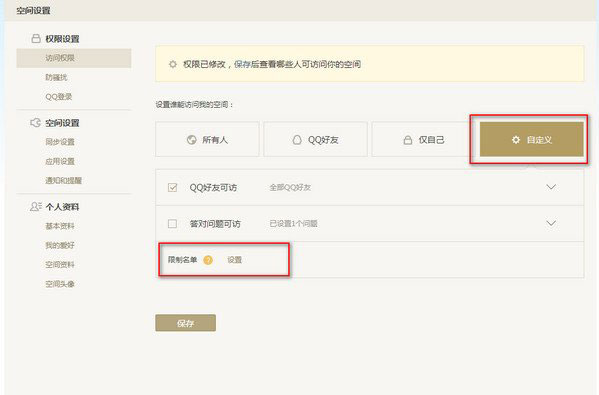The width and height of the screenshot is (599, 395).
Task: Click the 空间设置 section icon in sidebar
Action: coord(36,123)
